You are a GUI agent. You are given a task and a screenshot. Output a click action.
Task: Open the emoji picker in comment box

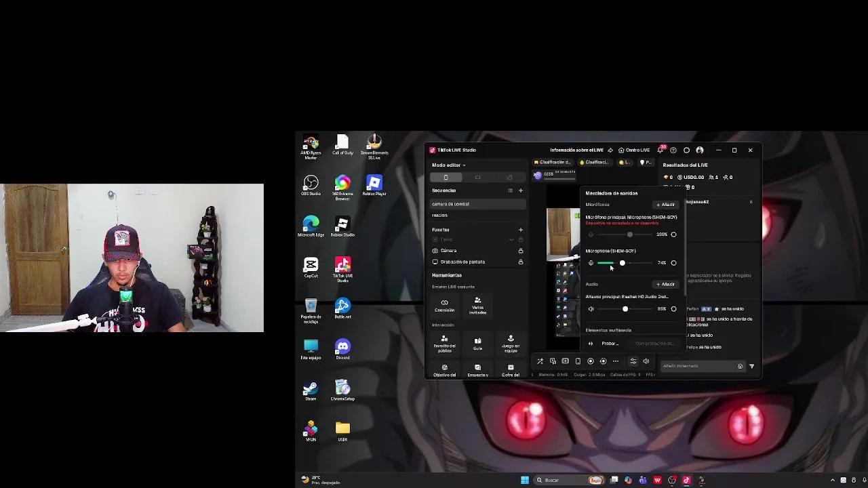(740, 366)
